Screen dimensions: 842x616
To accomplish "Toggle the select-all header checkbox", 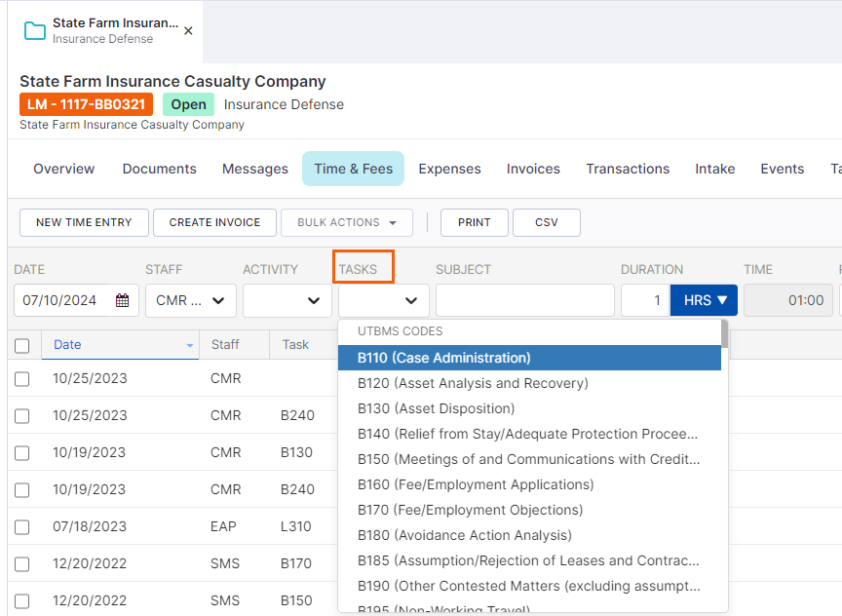I will point(22,345).
